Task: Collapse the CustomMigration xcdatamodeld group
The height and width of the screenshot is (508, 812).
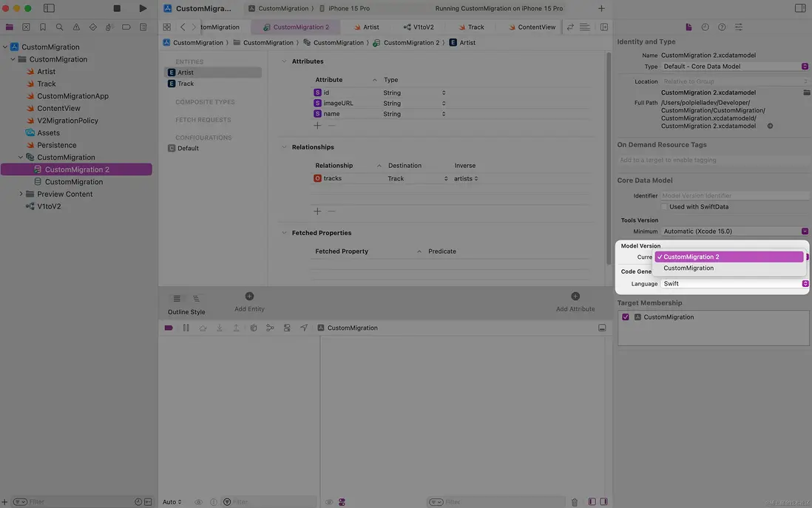Action: pyautogui.click(x=21, y=158)
